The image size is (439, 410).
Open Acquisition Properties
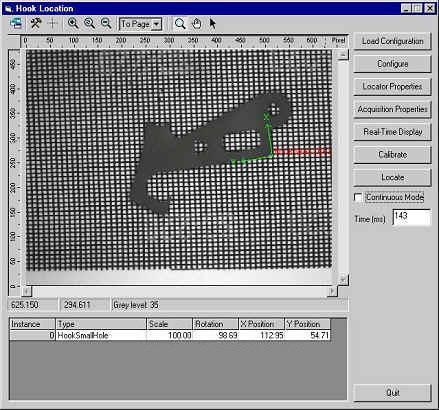click(392, 109)
